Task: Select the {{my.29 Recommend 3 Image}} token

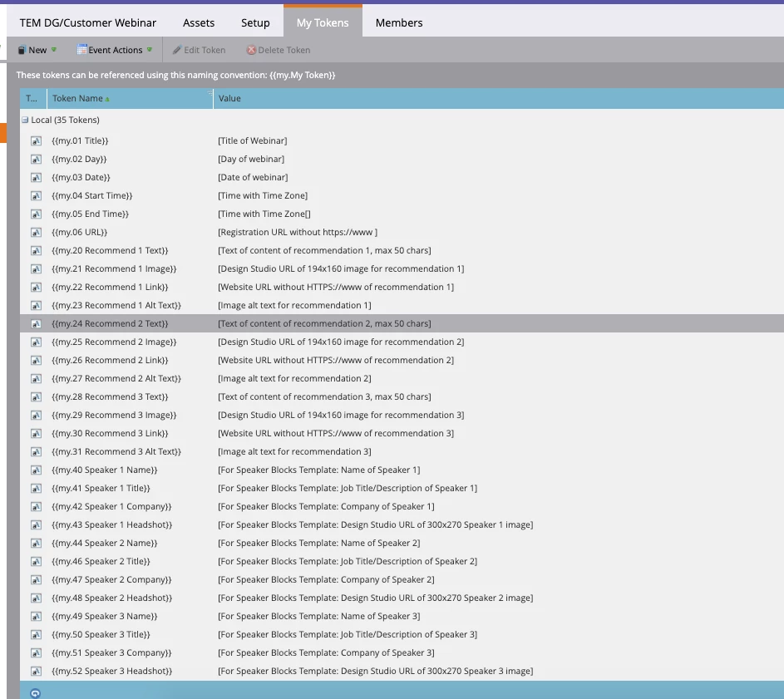Action: [x=114, y=415]
